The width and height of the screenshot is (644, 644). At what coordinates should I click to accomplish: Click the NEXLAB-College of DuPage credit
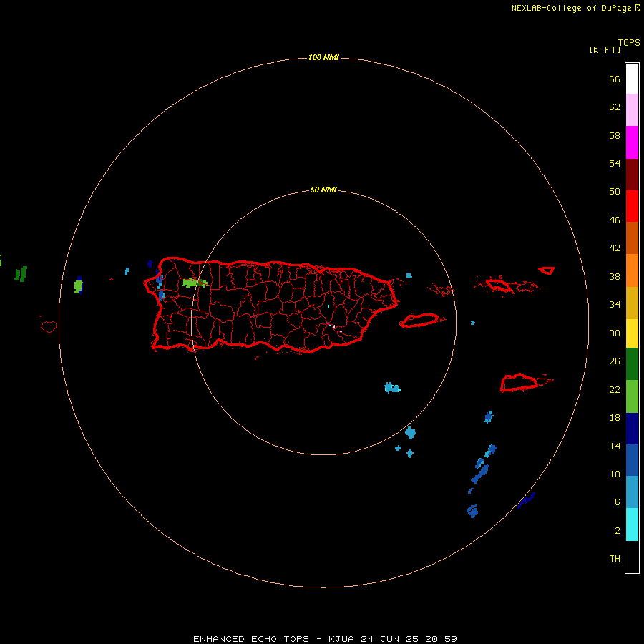tap(571, 8)
